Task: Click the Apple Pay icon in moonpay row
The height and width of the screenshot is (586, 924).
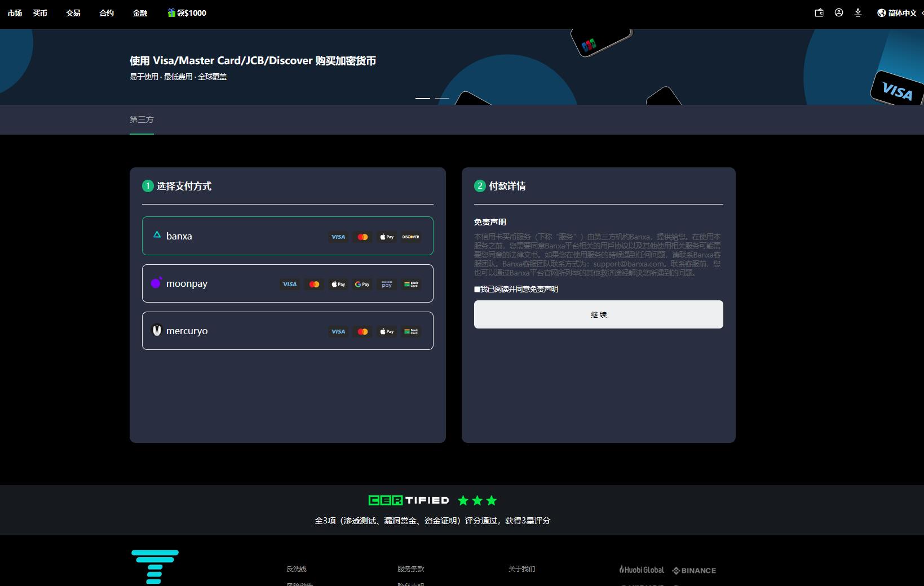Action: 338,284
